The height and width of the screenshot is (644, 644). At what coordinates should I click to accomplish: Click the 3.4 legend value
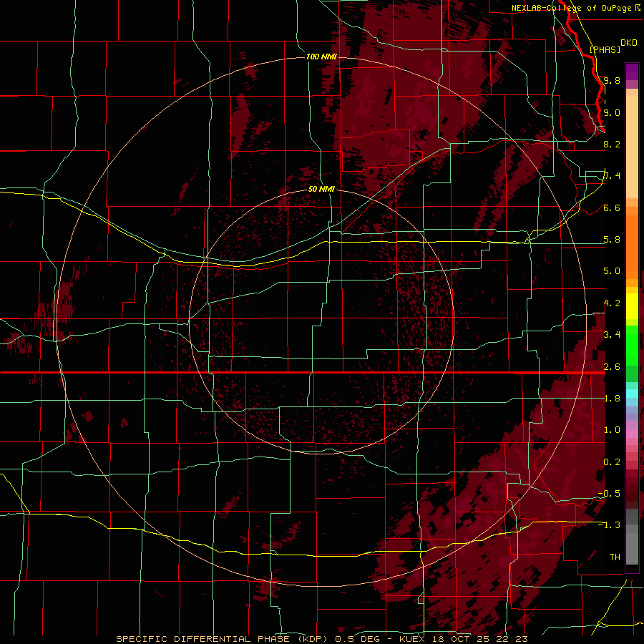pos(612,335)
